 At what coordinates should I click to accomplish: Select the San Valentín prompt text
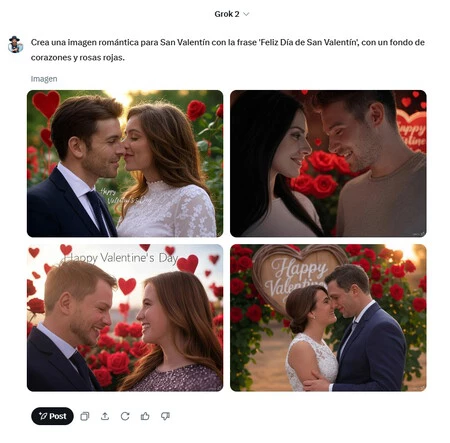(x=228, y=50)
